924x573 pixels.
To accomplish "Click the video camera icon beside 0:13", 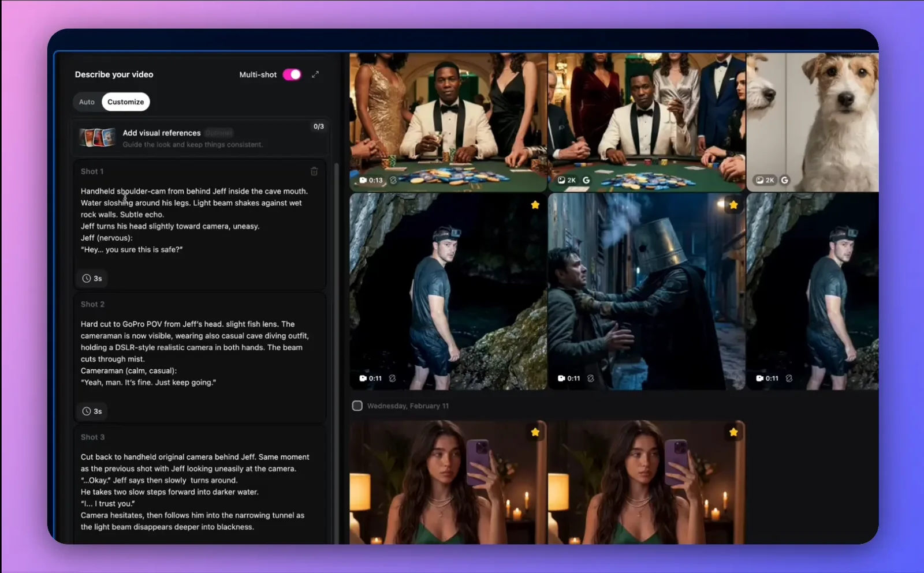I will point(363,180).
